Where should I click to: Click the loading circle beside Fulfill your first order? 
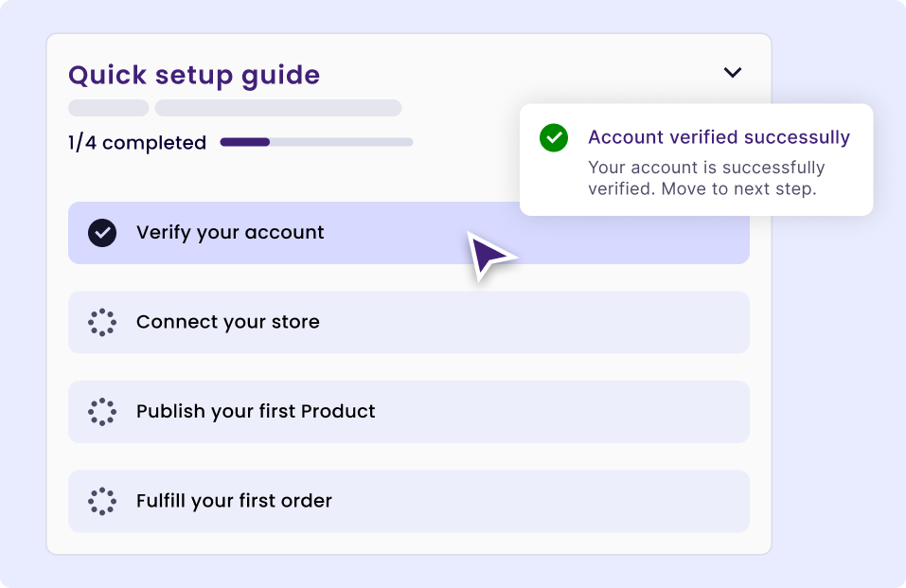[102, 501]
